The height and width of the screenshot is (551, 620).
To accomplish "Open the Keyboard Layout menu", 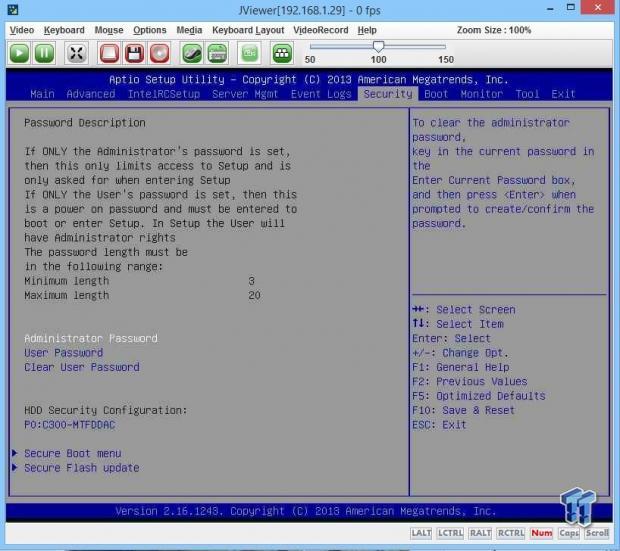I will [248, 30].
